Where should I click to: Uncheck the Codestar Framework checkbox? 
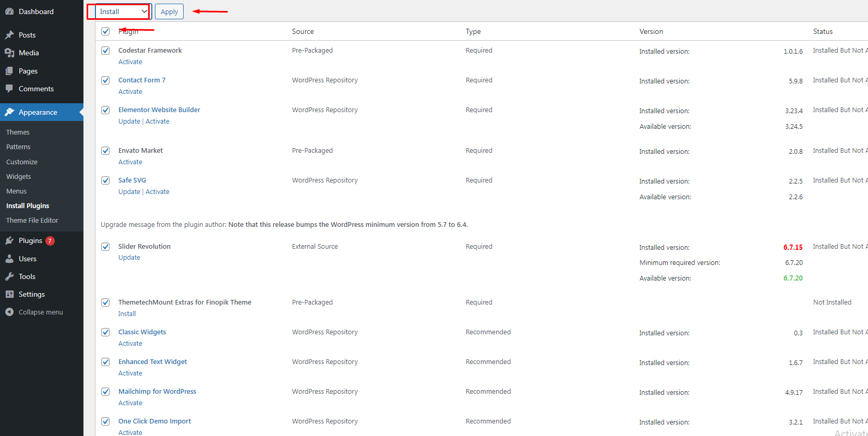(105, 51)
